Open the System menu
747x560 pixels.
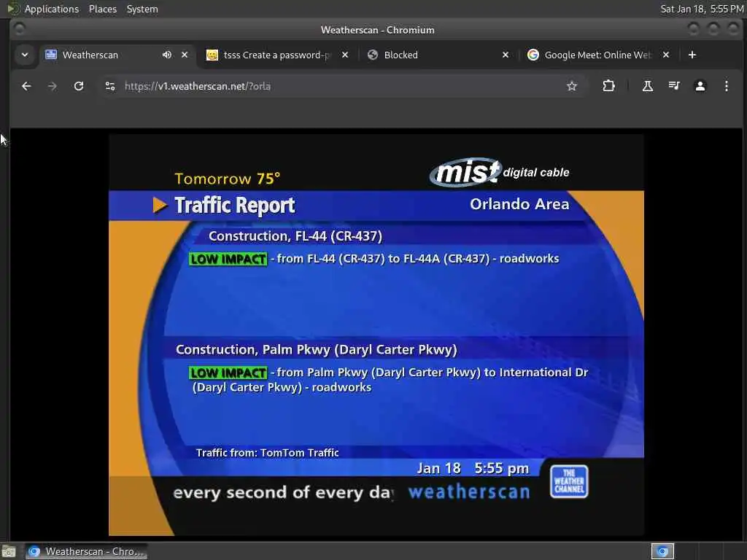142,9
